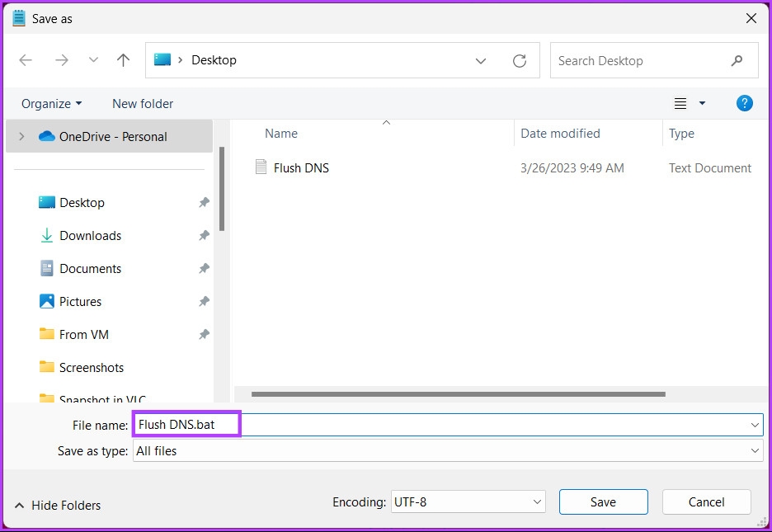Click the Save button
This screenshot has height=532, width=772.
[x=603, y=501]
